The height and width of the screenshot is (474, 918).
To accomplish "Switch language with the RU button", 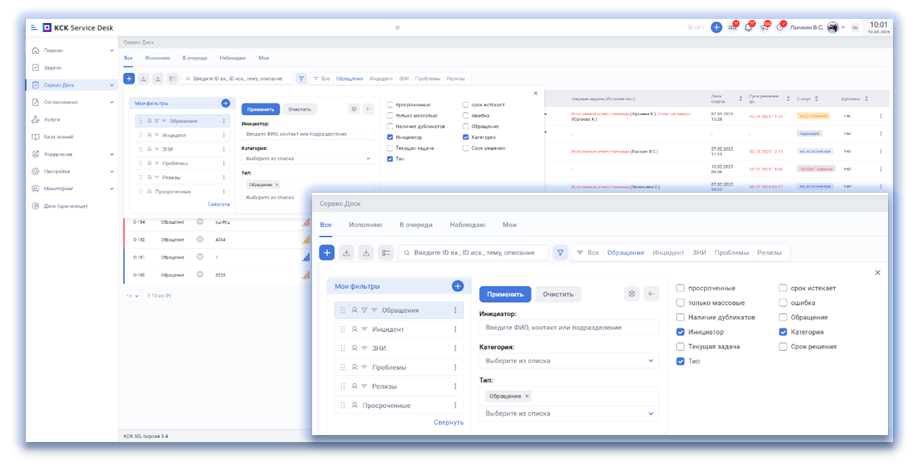I will 855,28.
